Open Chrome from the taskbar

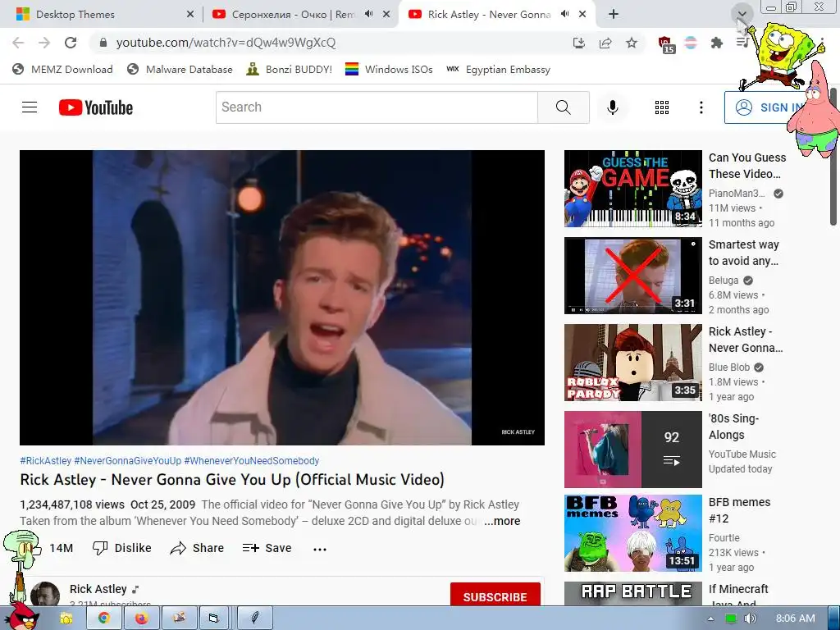pyautogui.click(x=104, y=619)
